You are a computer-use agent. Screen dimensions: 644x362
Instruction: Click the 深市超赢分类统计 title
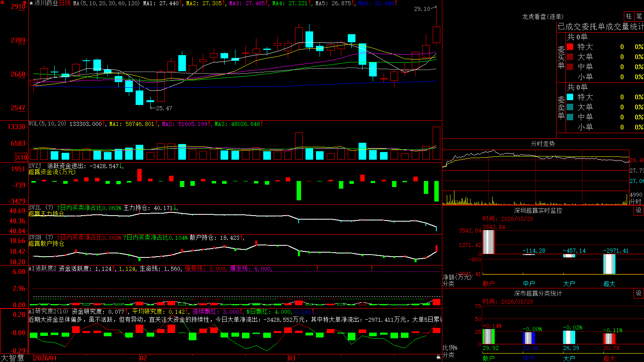pyautogui.click(x=538, y=293)
